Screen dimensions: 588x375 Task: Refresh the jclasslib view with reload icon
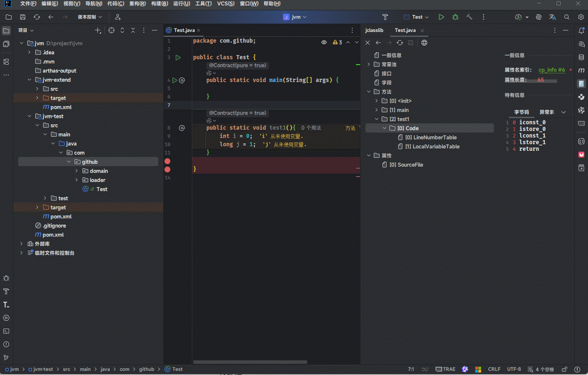pyautogui.click(x=399, y=43)
